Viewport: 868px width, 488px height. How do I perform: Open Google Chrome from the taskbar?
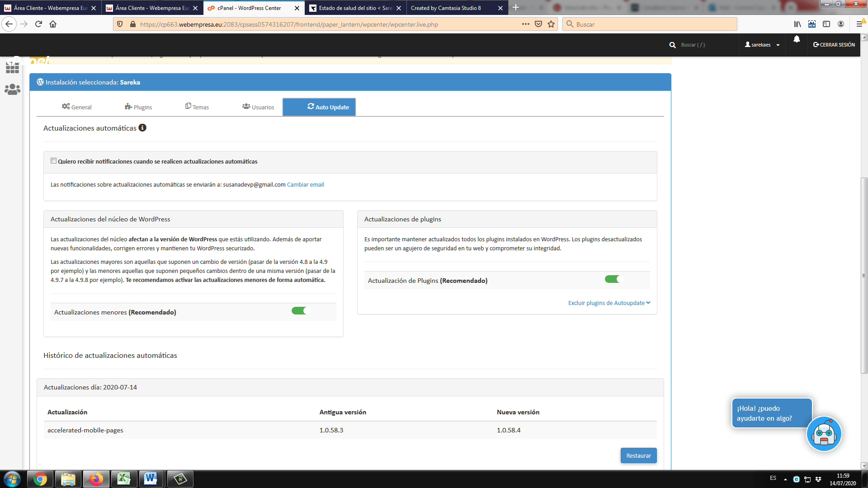point(40,479)
